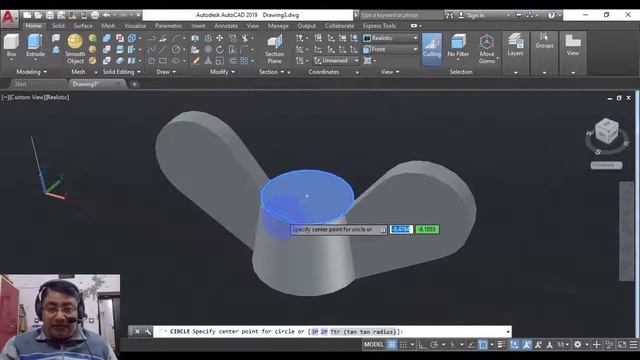Click the command line customize wrench icon
Viewport: 640px width, 360px height.
[x=148, y=331]
